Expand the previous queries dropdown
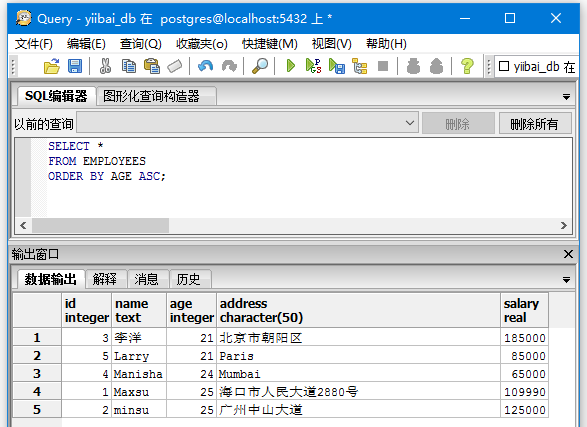The image size is (587, 427). pyautogui.click(x=410, y=123)
